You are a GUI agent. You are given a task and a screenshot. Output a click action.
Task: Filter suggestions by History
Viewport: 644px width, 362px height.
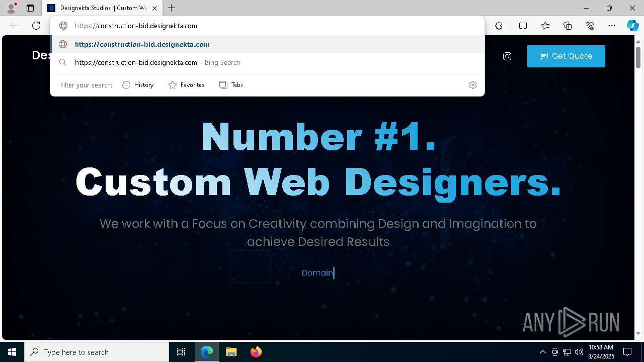click(138, 85)
